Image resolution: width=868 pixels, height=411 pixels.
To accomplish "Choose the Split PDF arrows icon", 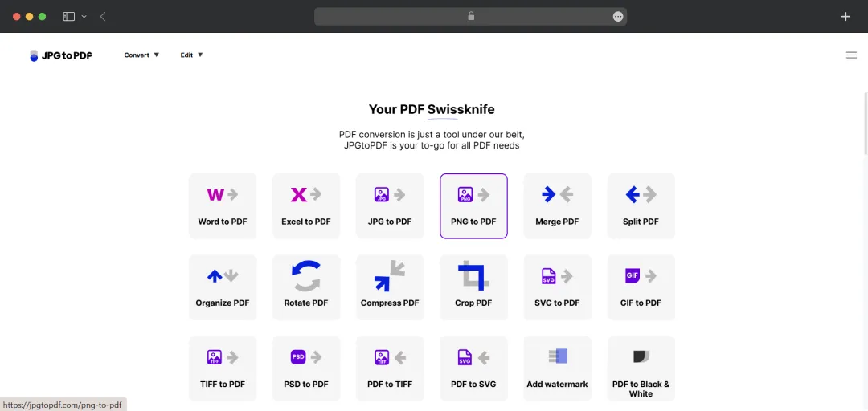I will tap(641, 195).
